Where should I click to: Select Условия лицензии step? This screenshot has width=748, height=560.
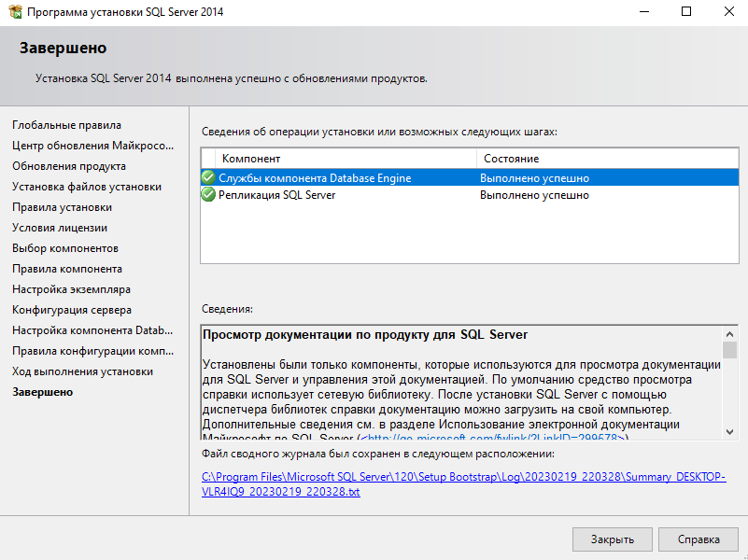[60, 228]
